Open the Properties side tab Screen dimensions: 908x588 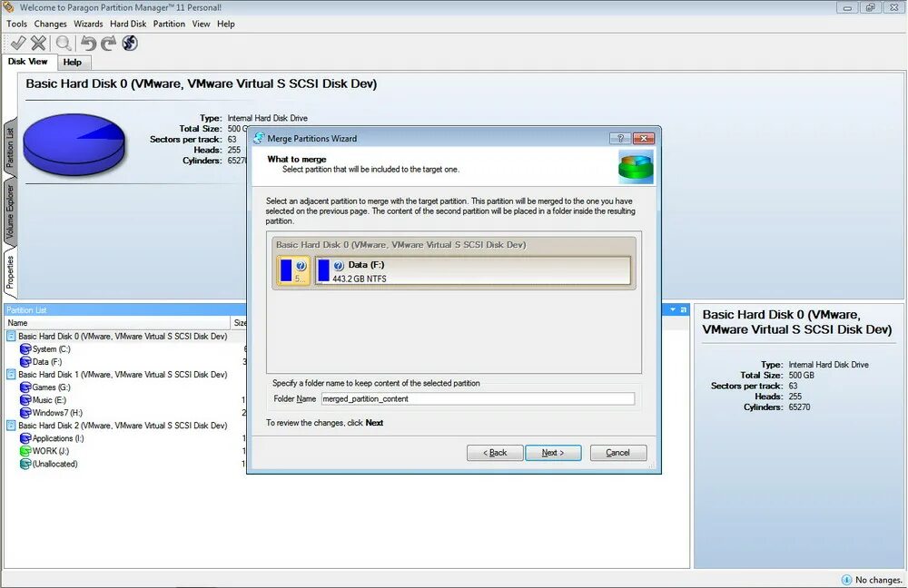pyautogui.click(x=10, y=272)
